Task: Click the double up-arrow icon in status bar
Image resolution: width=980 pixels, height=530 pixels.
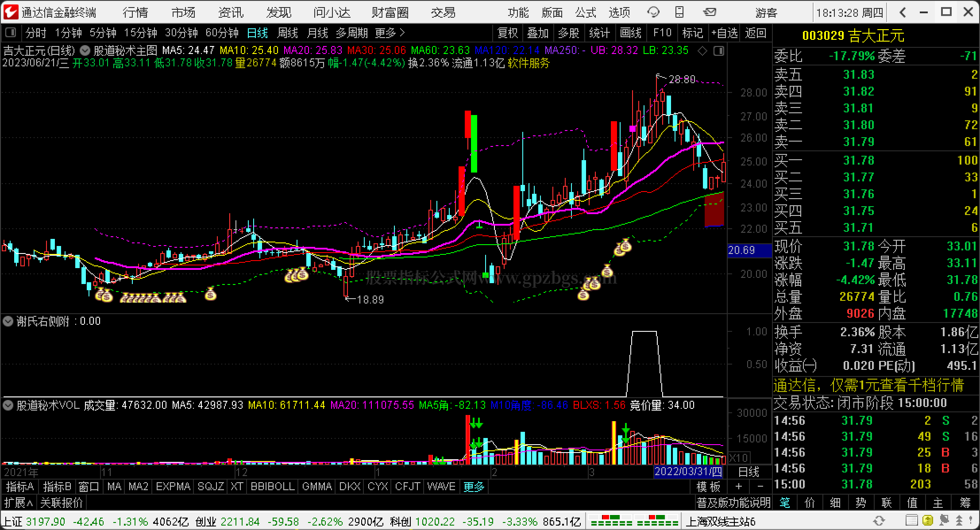Action: [x=959, y=521]
